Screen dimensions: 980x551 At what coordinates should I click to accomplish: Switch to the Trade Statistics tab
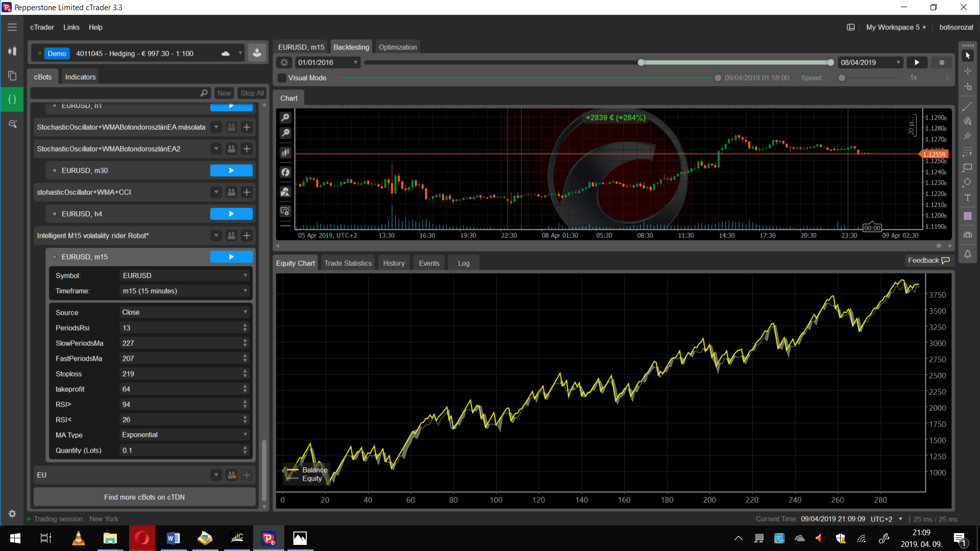tap(348, 263)
